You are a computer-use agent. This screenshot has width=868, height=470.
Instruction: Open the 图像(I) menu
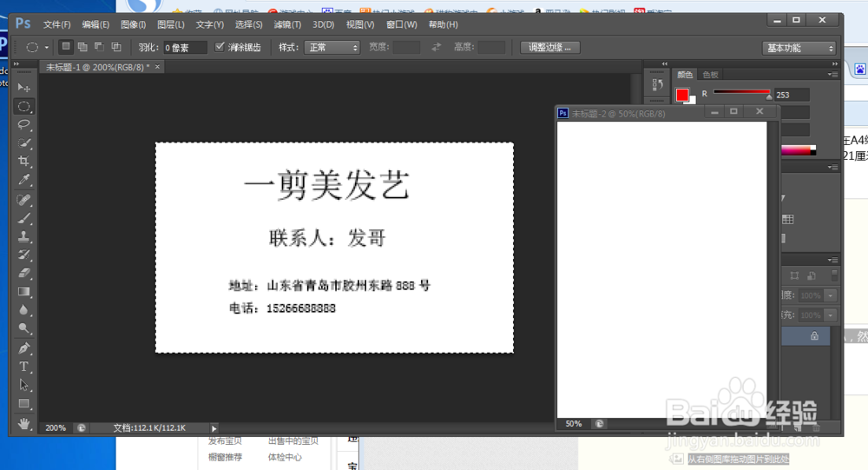pos(134,24)
